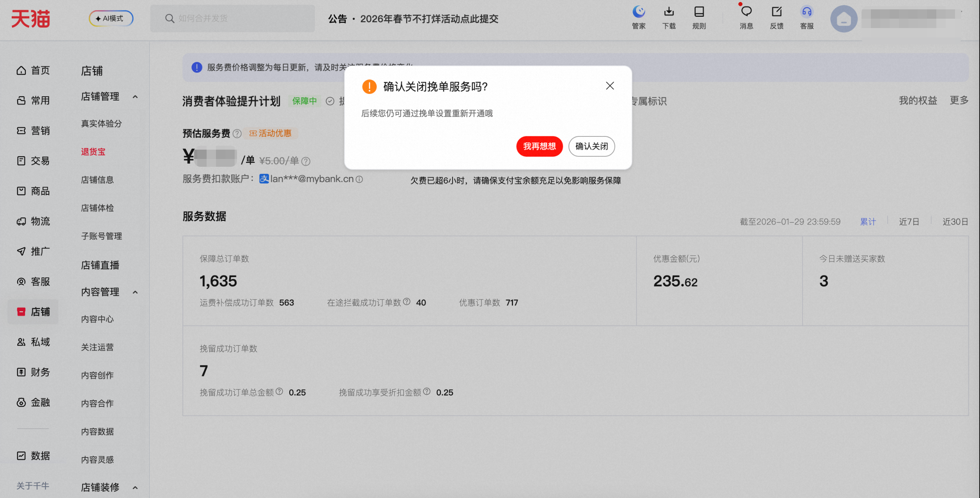980x498 pixels.
Task: Select 店铺 in left sidebar
Action: point(33,312)
